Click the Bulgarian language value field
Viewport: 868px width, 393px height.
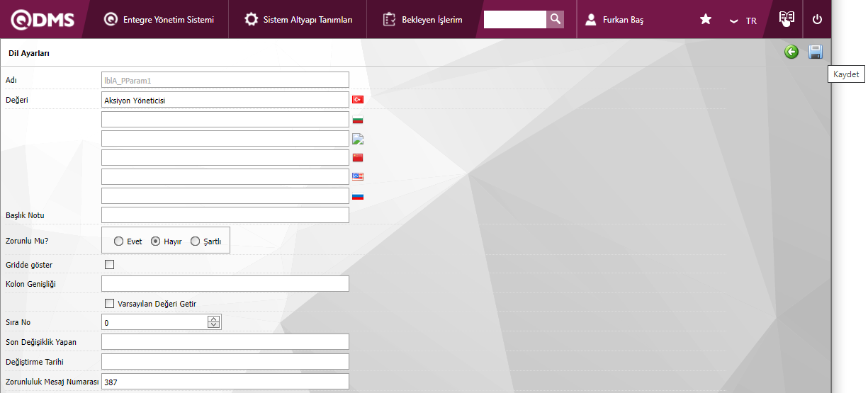point(225,119)
